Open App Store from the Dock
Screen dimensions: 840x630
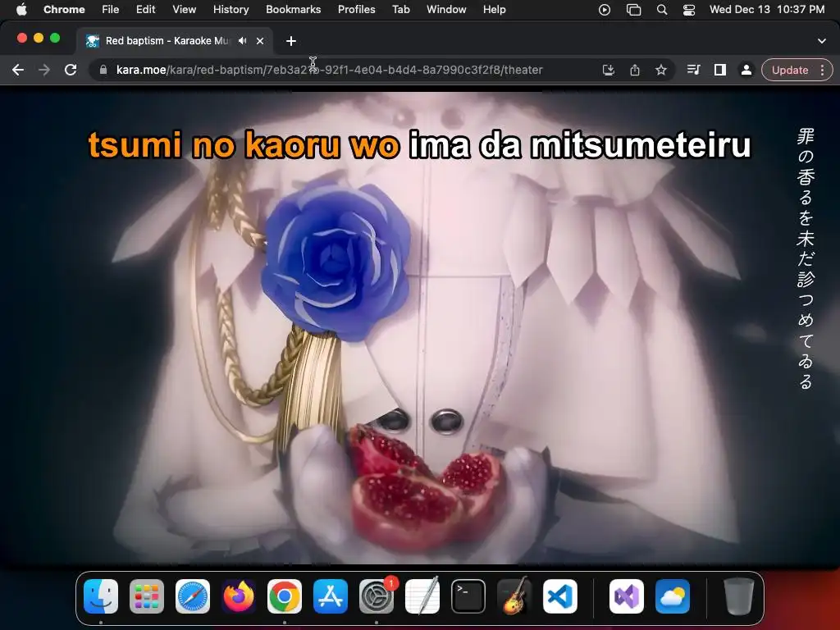(x=331, y=596)
